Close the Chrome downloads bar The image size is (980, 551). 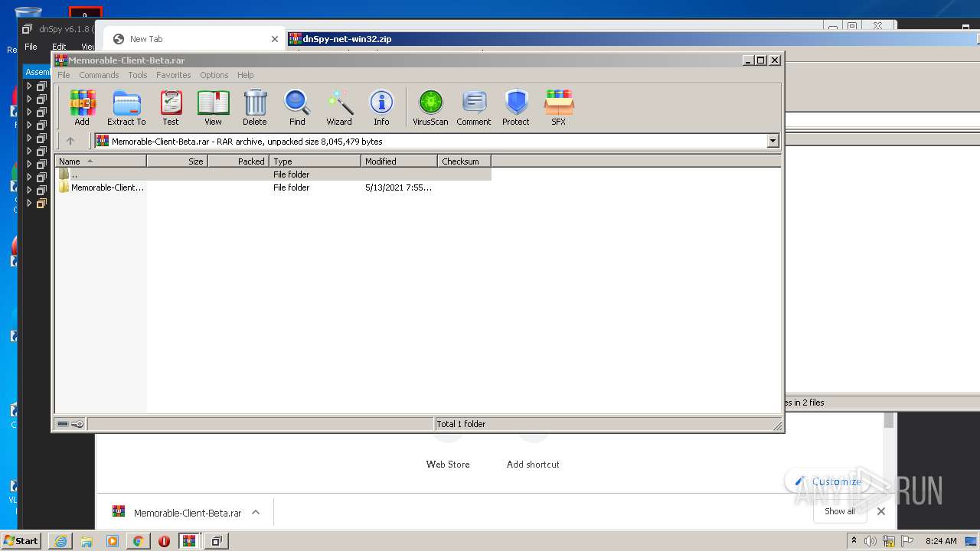[881, 511]
